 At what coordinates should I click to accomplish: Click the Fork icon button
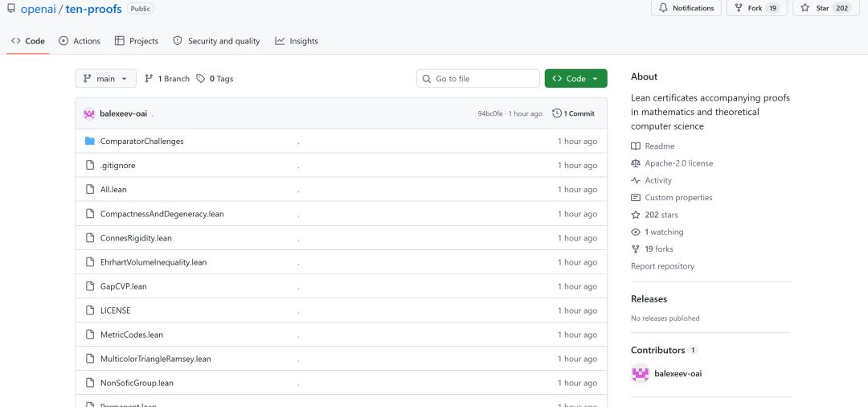pos(739,8)
